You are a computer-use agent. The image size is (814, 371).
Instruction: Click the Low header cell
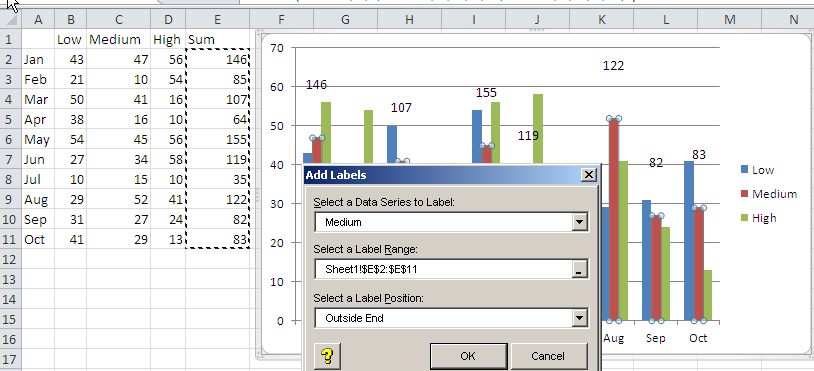click(71, 39)
